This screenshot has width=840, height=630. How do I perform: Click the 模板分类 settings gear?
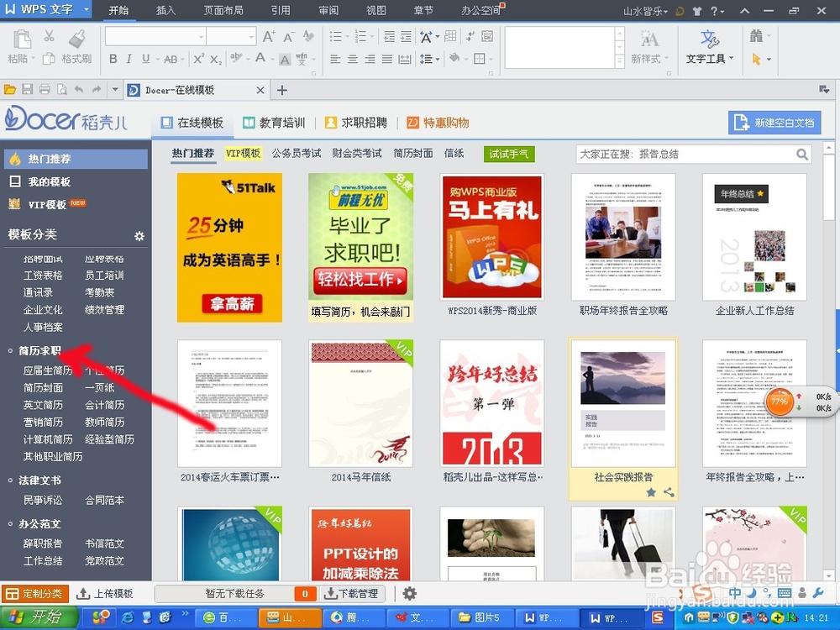pyautogui.click(x=139, y=236)
